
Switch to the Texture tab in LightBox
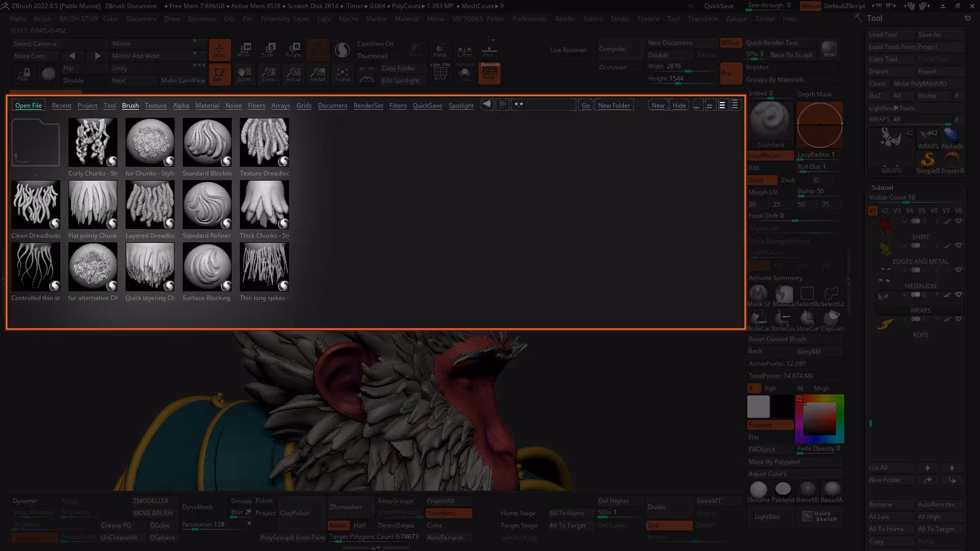156,106
